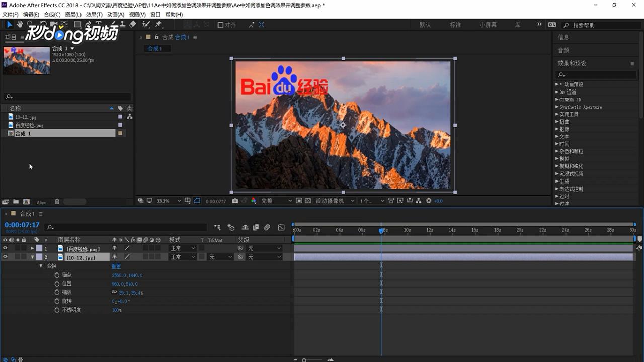The image size is (644, 362).
Task: Toggle position 位置 stopwatch
Action: (57, 284)
